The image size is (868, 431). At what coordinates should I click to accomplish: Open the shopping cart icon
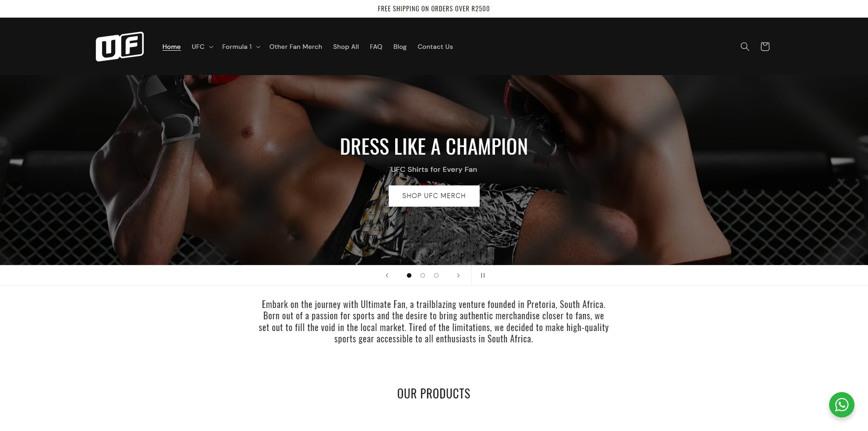tap(764, 47)
